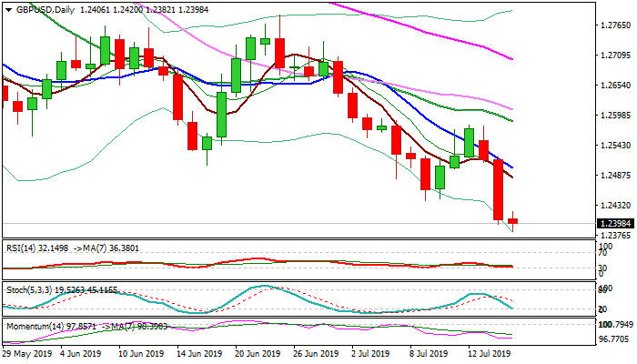Image resolution: width=637 pixels, height=364 pixels.
Task: Click the RSI(14) 32.1498 indicator label
Action: 37,248
